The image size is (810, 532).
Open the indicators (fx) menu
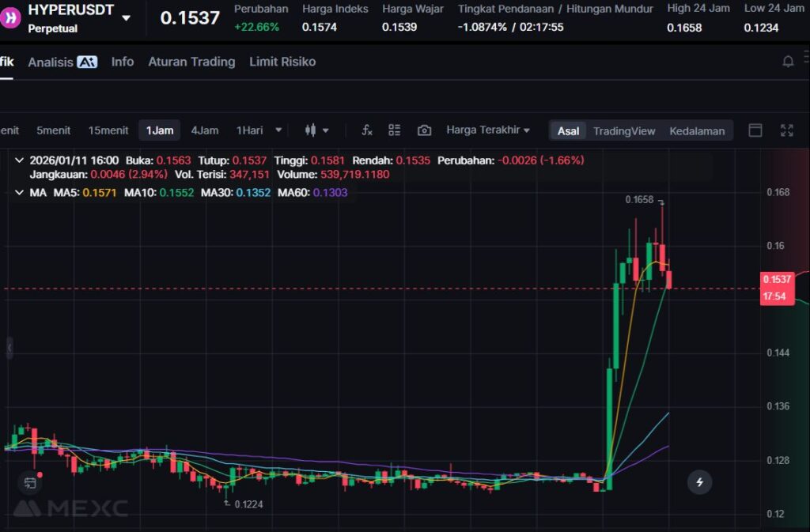pos(367,130)
